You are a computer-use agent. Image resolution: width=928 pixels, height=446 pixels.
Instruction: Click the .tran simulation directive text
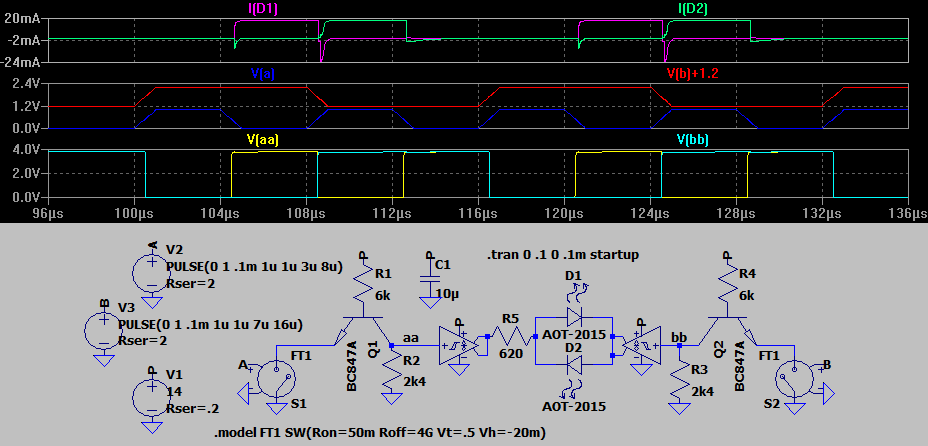561,255
